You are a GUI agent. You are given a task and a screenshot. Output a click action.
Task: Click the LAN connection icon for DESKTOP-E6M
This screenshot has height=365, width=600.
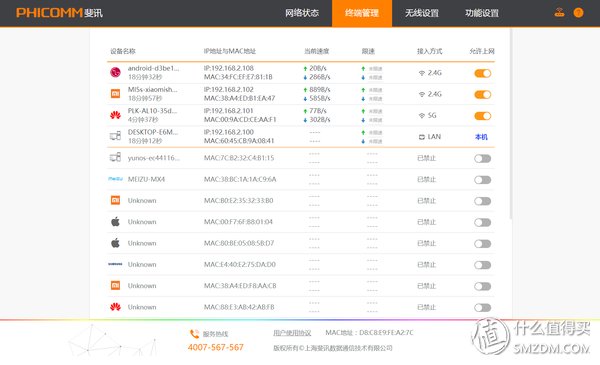(x=422, y=137)
